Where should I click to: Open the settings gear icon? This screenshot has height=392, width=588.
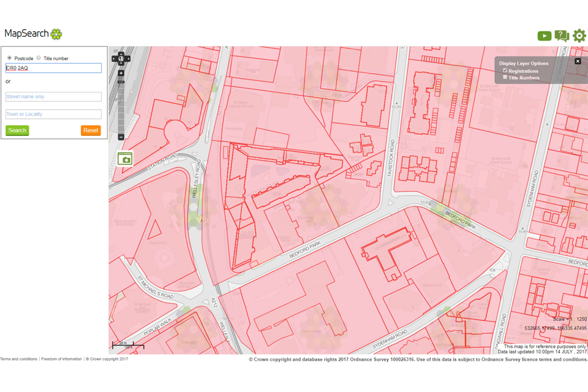(579, 36)
